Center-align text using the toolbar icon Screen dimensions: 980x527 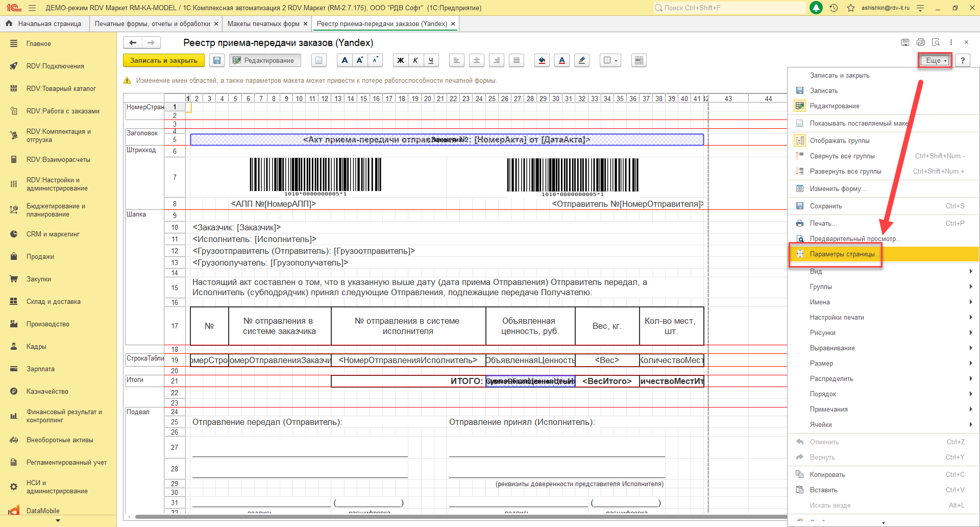tap(476, 60)
